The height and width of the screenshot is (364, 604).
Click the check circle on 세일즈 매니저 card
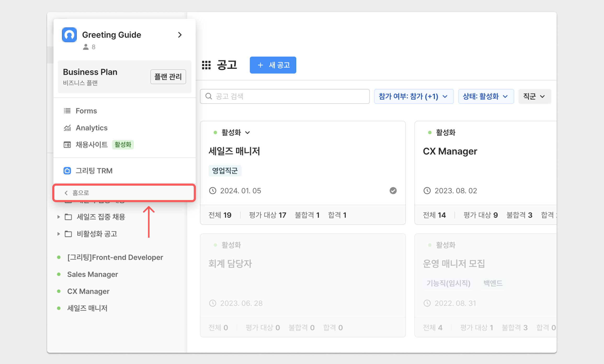[x=393, y=191]
